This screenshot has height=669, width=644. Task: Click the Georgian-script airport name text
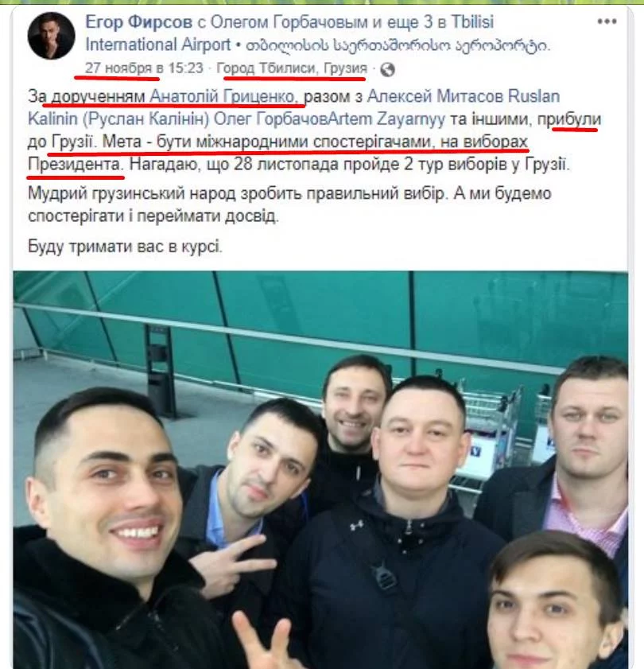point(398,45)
